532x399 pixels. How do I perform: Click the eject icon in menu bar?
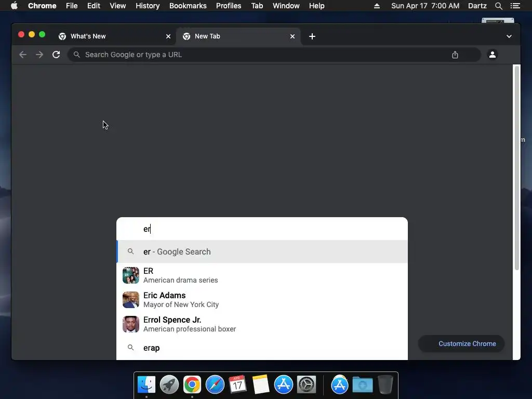pos(377,6)
